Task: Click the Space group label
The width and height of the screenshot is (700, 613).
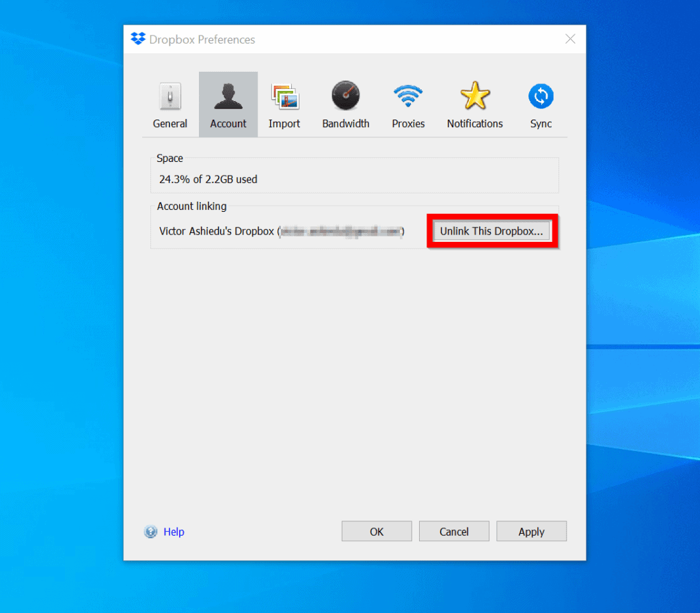Action: coord(170,159)
